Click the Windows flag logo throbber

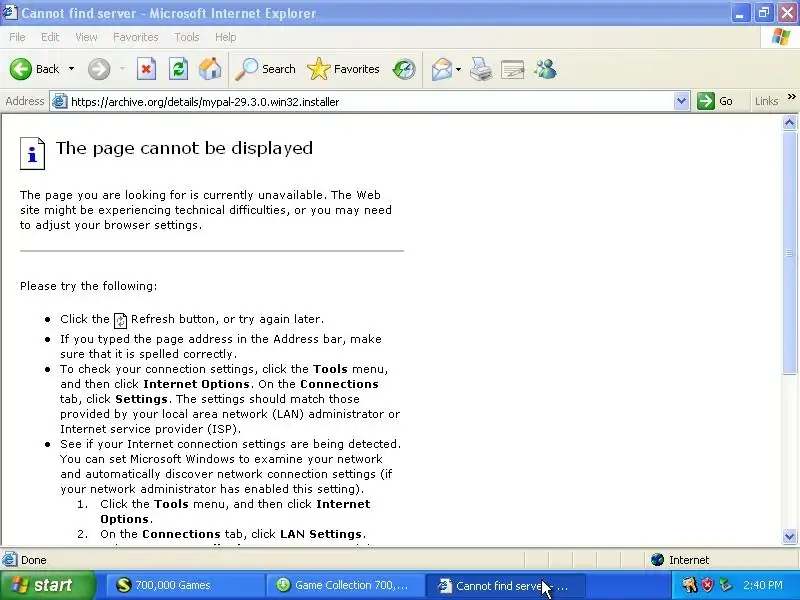pos(781,37)
